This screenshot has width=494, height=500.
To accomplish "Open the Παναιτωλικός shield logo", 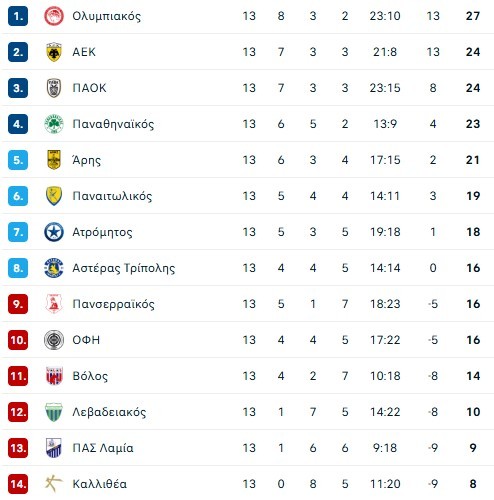I will click(54, 196).
